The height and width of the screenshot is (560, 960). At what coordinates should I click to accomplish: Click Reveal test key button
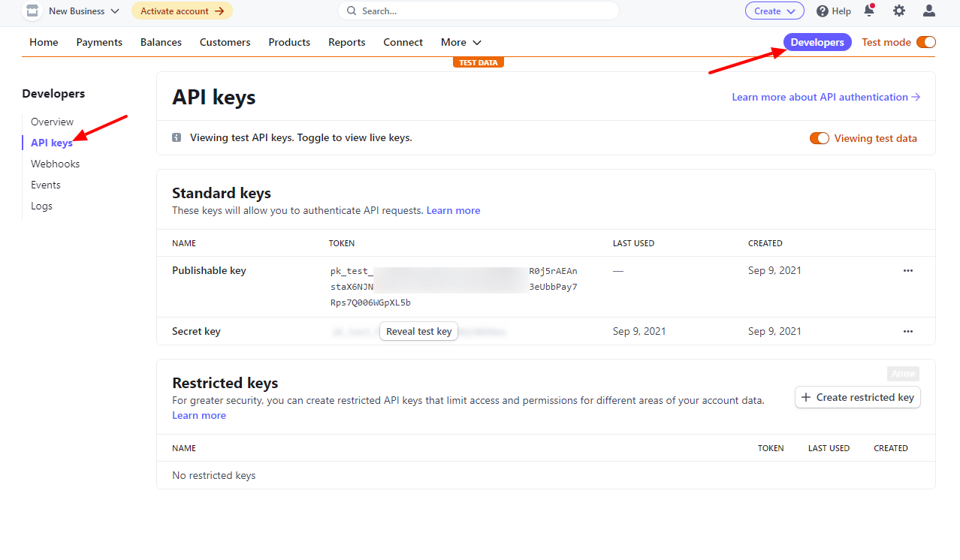(x=418, y=331)
